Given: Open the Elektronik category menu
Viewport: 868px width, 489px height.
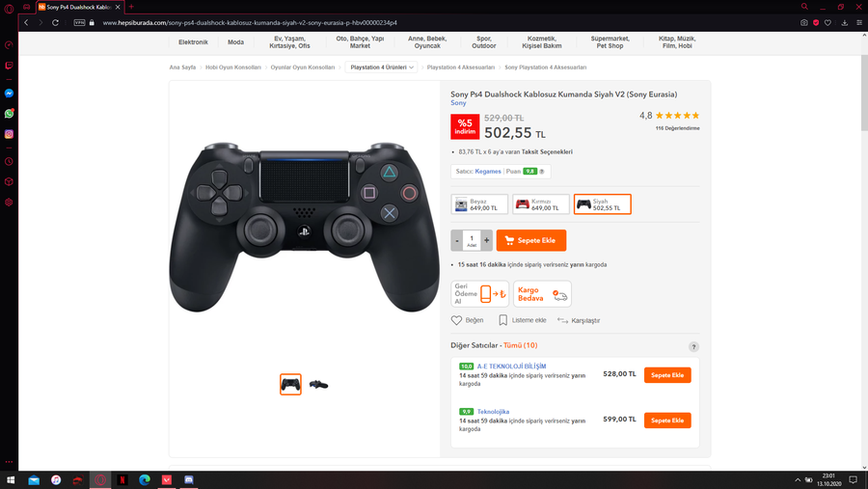Looking at the screenshot, I should click(x=193, y=42).
